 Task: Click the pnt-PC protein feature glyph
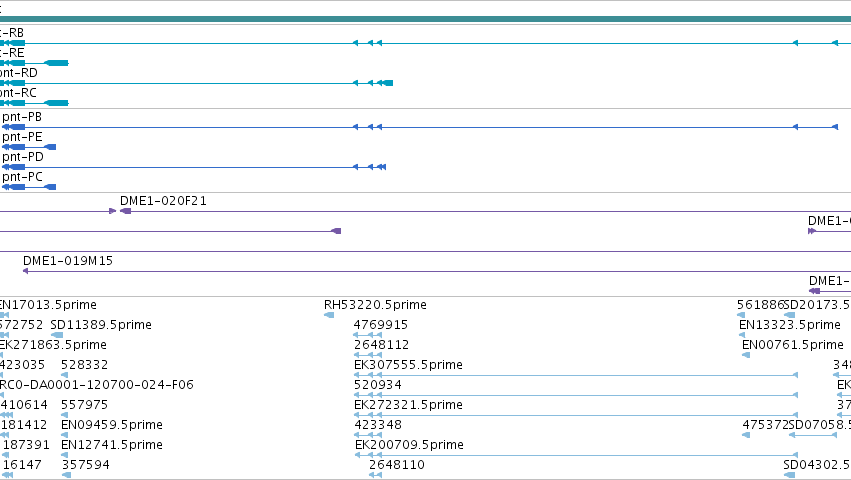[29, 187]
